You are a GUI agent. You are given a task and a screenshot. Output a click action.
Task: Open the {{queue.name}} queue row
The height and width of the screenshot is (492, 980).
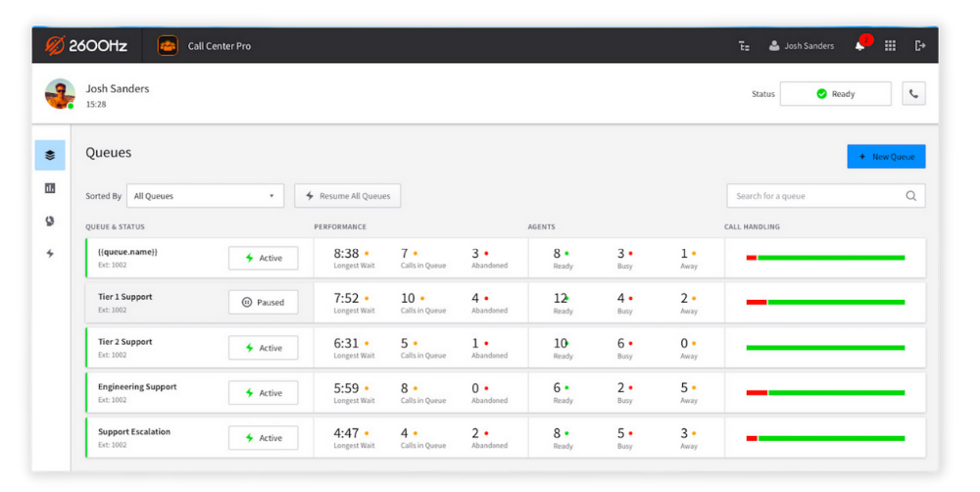pyautogui.click(x=506, y=258)
